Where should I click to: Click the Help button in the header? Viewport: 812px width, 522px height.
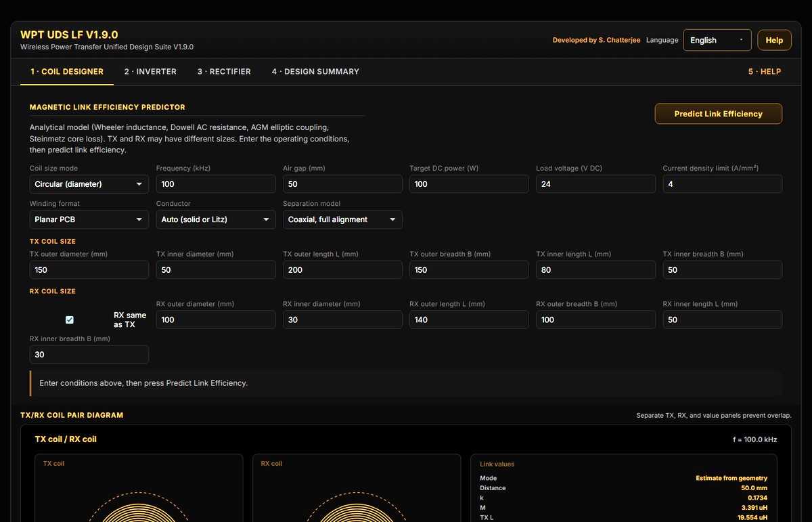774,40
